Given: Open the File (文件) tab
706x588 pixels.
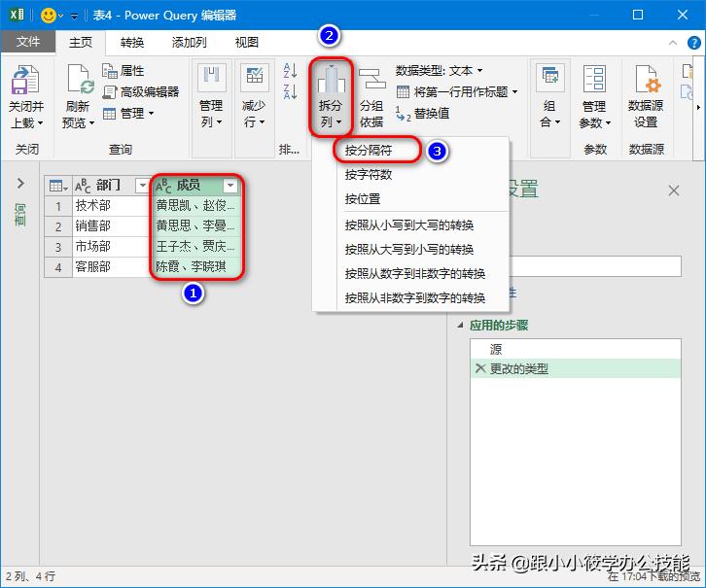Looking at the screenshot, I should [x=28, y=42].
